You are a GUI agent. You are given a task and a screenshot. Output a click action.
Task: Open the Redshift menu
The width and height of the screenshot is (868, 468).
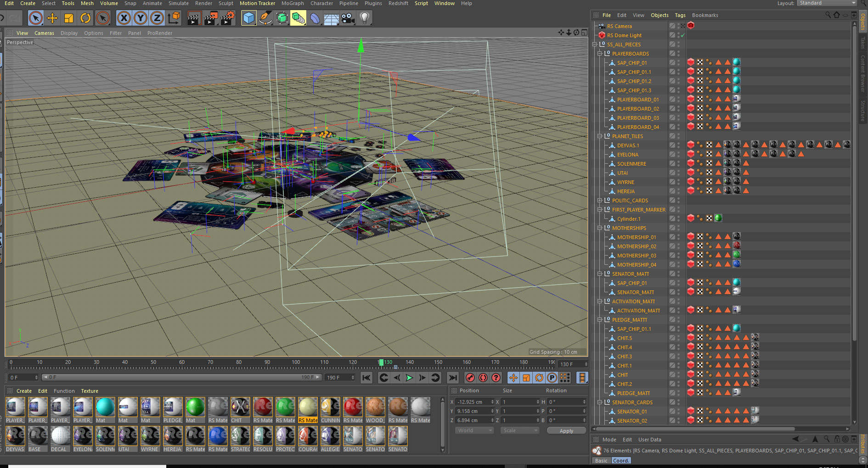click(x=398, y=3)
